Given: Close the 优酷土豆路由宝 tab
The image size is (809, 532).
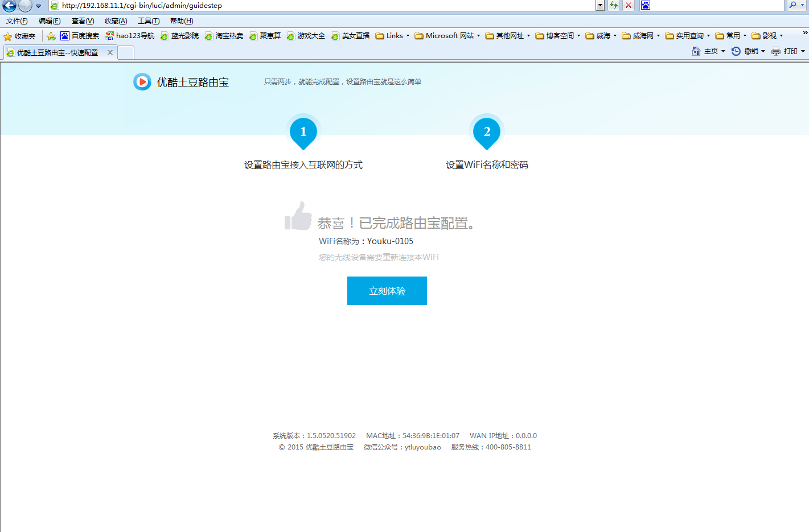Looking at the screenshot, I should [x=110, y=52].
